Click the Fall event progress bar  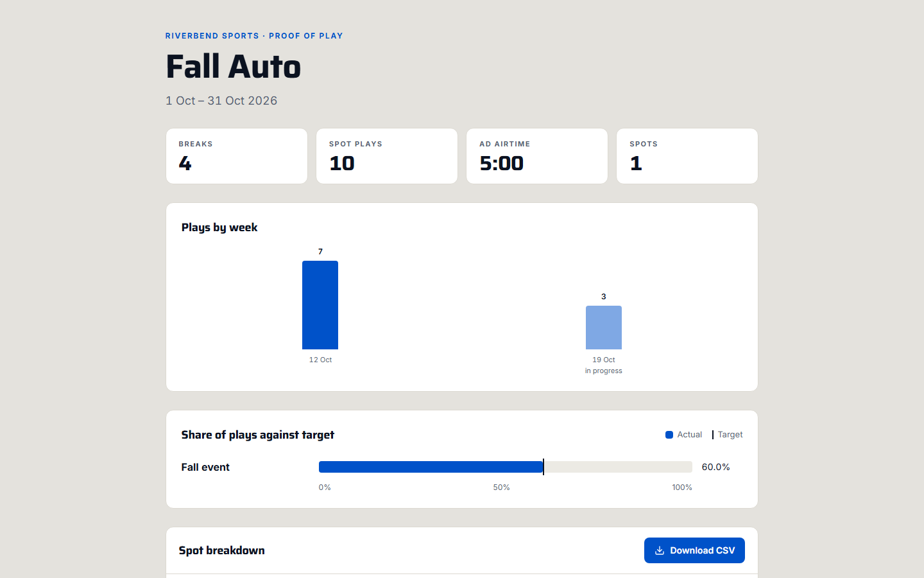pos(506,467)
